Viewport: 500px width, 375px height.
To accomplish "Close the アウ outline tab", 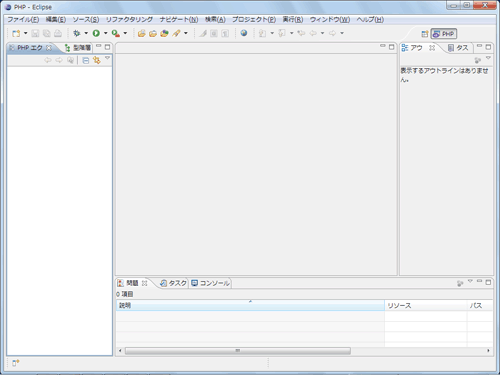I will pos(432,48).
